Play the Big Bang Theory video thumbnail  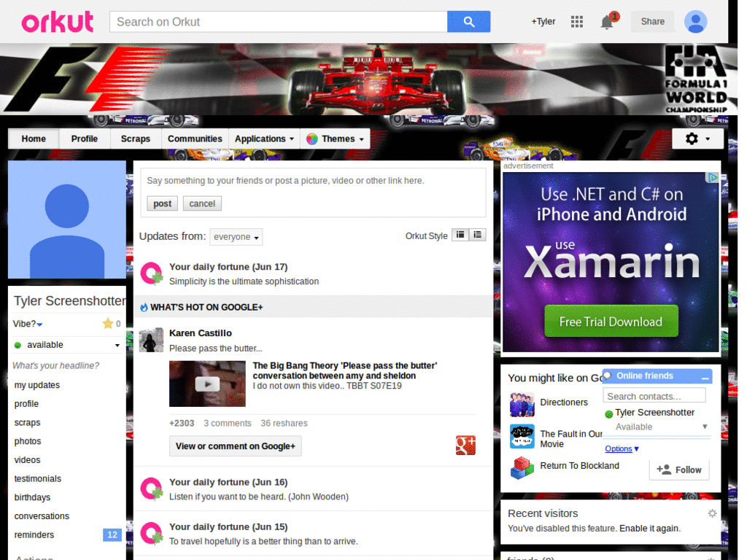(x=207, y=384)
